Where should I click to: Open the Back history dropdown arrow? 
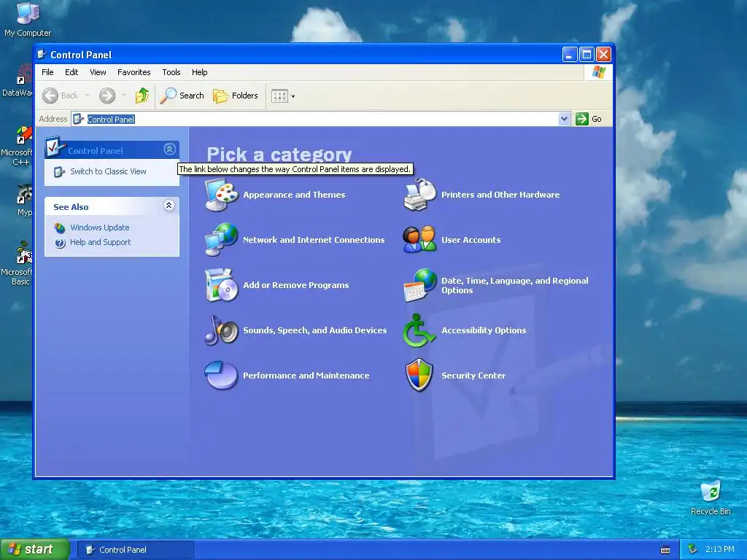[88, 96]
